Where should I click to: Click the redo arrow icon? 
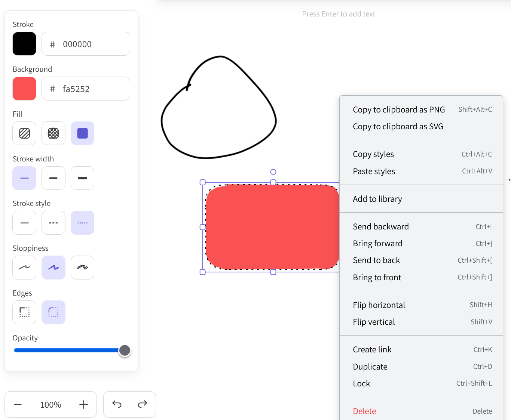[x=143, y=404]
